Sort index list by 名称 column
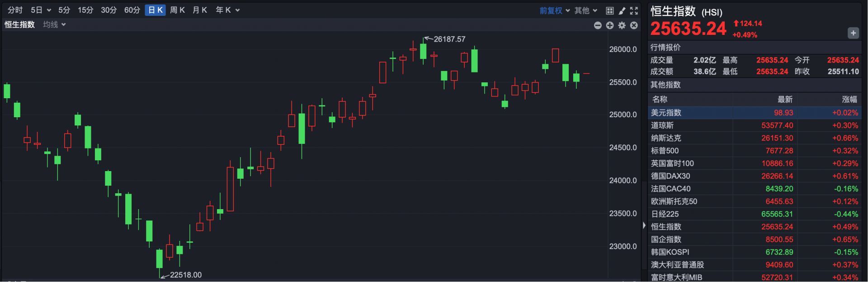 tap(660, 100)
